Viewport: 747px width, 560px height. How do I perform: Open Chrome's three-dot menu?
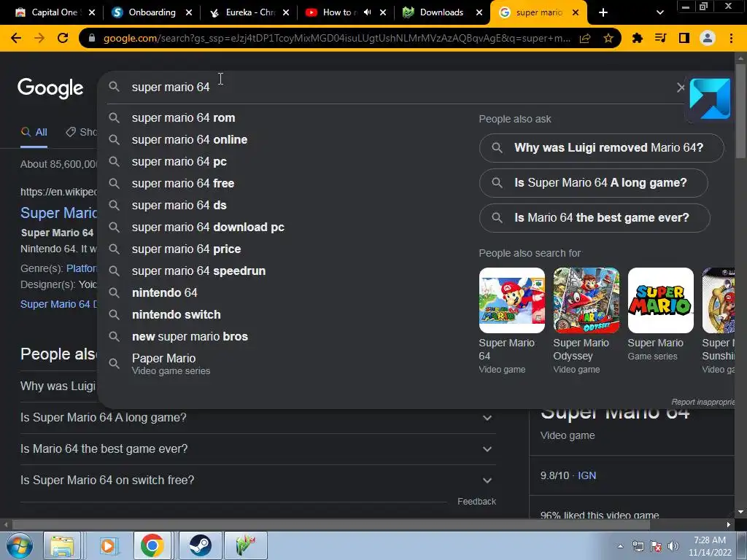(731, 38)
